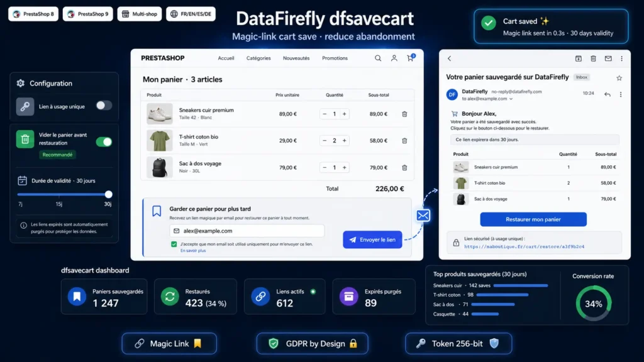Click the Configuration gear icon
The width and height of the screenshot is (644, 362).
pos(21,84)
